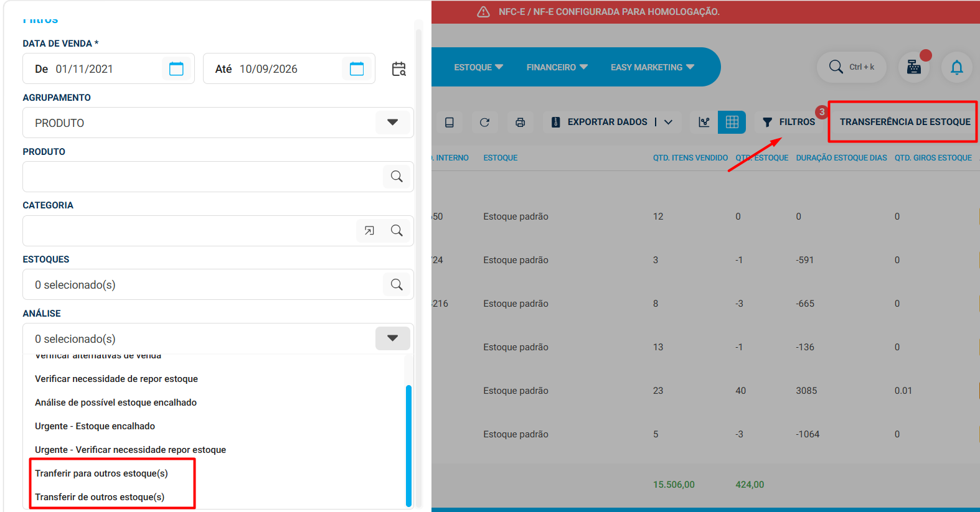The height and width of the screenshot is (512, 980).
Task: Select 'Análise de possível estoque encalhado' option
Action: point(116,403)
